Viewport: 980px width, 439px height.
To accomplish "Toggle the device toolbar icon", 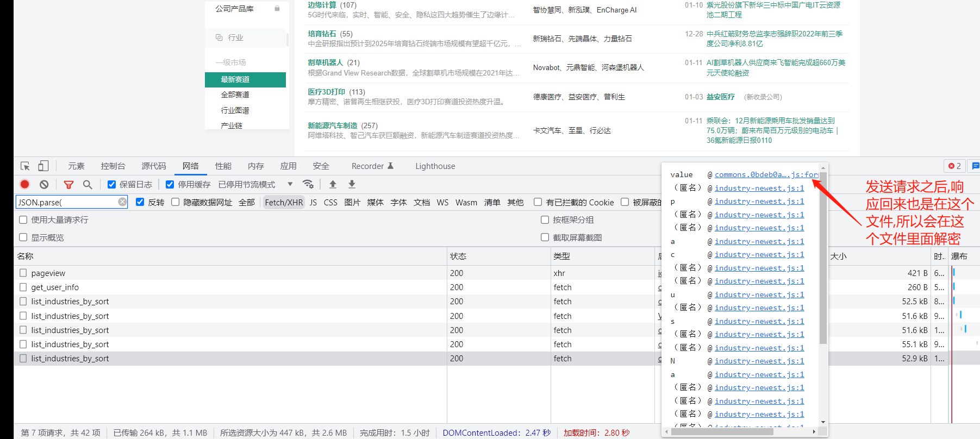I will click(43, 166).
